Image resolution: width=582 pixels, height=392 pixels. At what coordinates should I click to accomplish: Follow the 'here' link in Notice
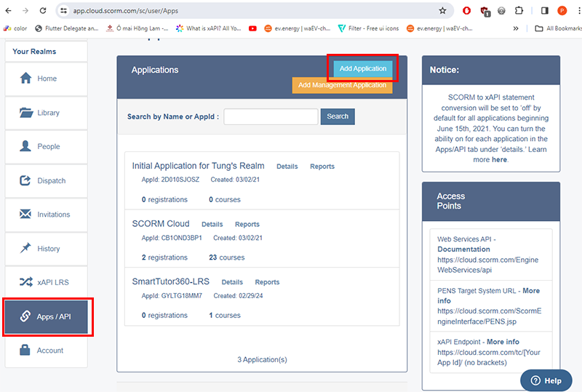tap(499, 159)
